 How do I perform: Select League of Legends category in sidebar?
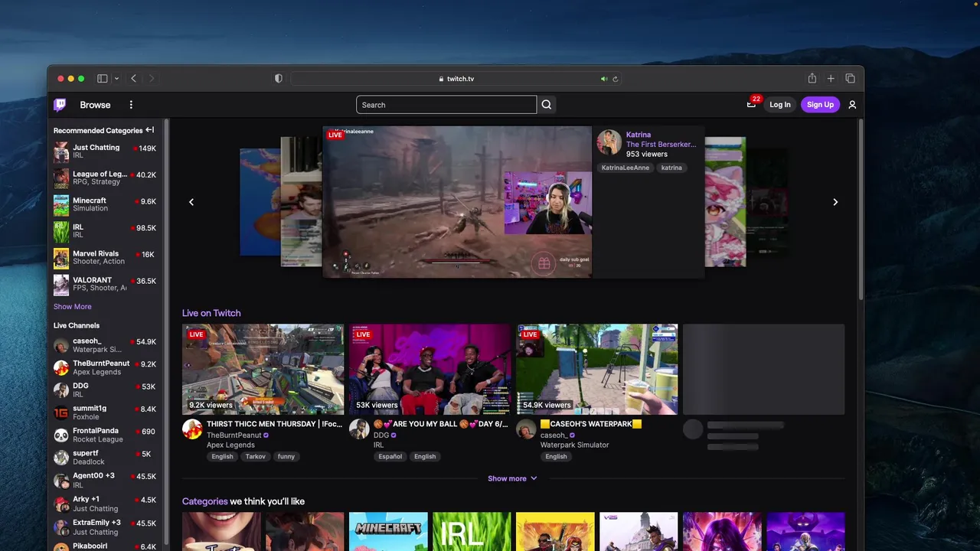point(105,178)
